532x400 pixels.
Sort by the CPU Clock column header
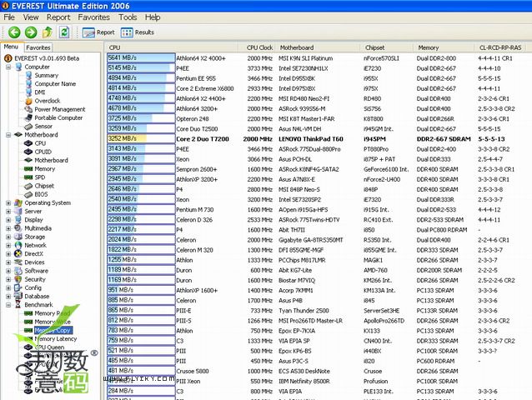[x=259, y=47]
